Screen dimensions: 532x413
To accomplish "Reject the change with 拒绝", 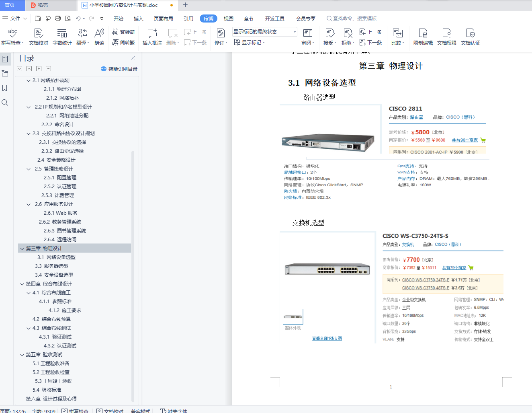I will pyautogui.click(x=348, y=37).
